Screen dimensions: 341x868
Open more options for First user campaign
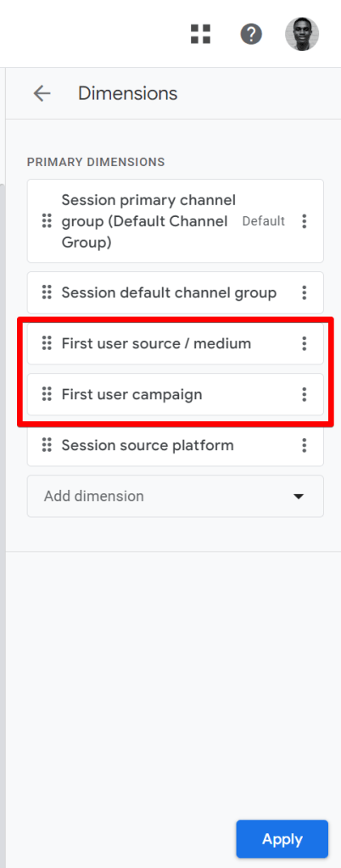click(304, 395)
